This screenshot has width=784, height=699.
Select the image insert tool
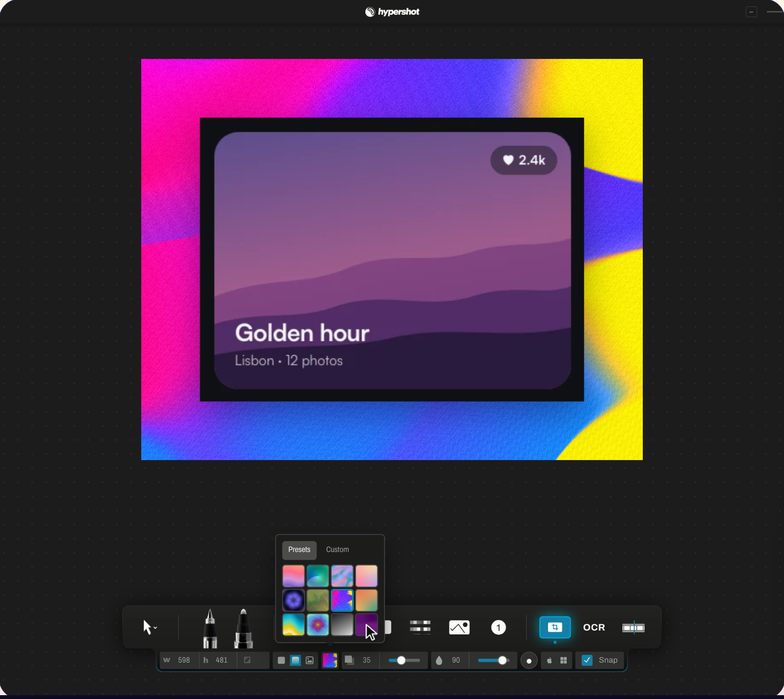(459, 627)
